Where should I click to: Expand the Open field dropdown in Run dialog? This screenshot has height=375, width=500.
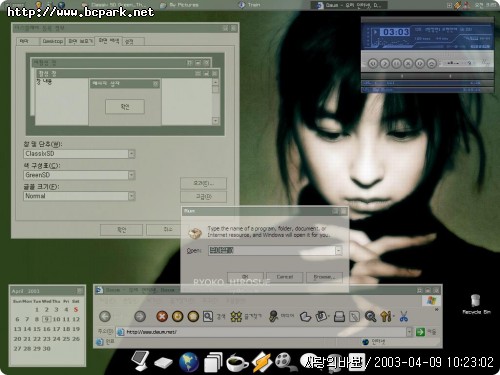tap(338, 250)
